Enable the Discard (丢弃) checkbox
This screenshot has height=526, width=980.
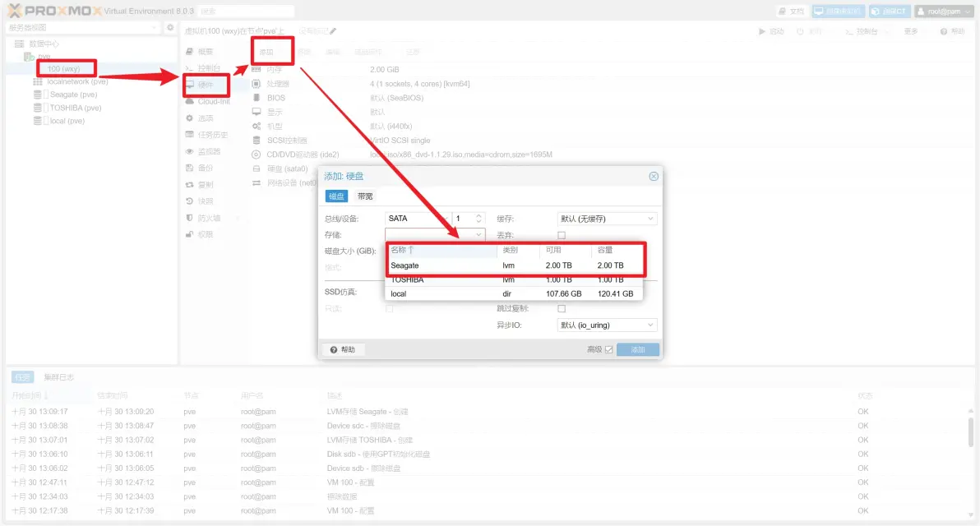(x=563, y=234)
